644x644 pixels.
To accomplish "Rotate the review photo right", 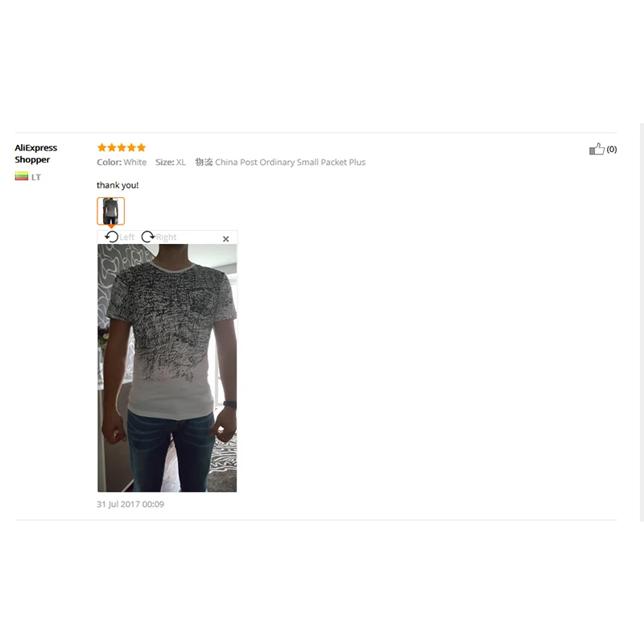I will pos(148,237).
